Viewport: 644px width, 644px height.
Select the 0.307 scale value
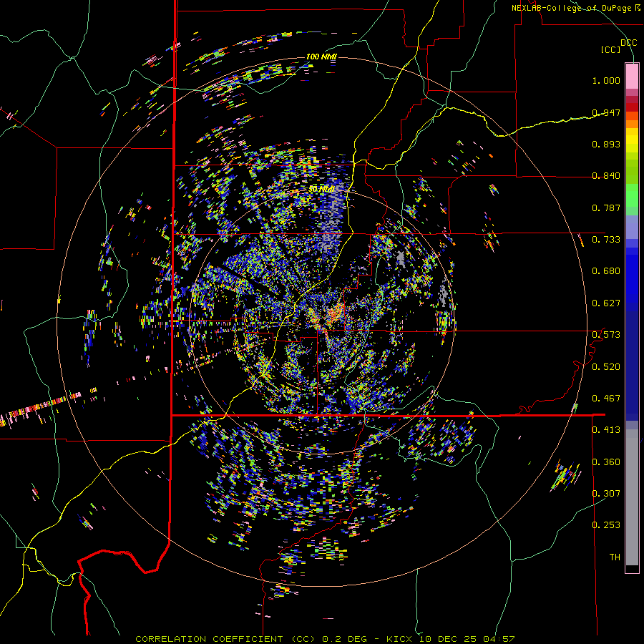click(x=606, y=494)
